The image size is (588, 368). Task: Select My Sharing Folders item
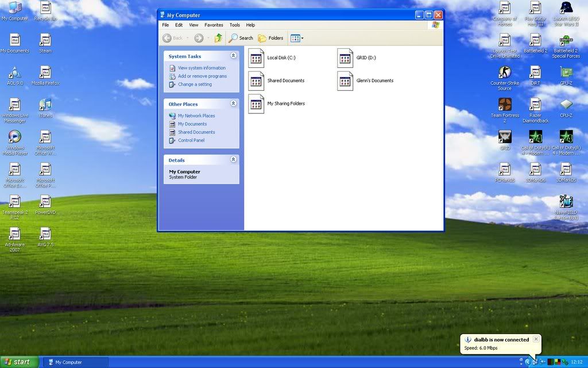(276, 103)
